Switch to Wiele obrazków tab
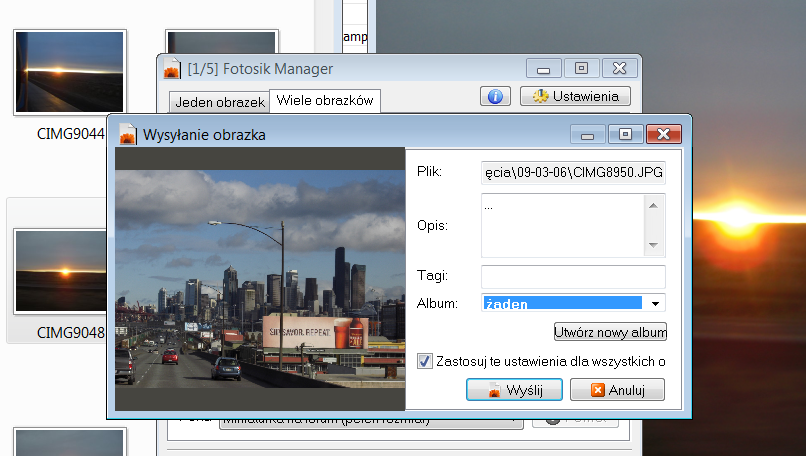Screen dimensions: 806x456 click(x=325, y=100)
